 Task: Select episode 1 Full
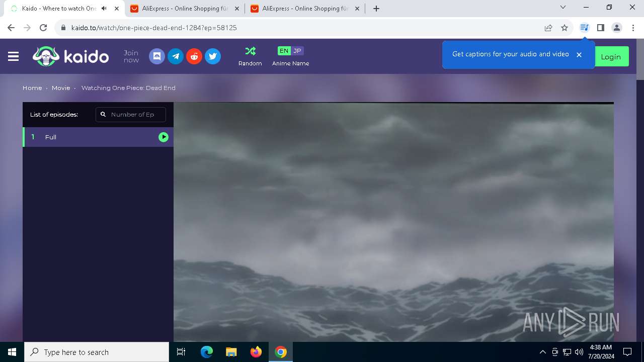[98, 137]
